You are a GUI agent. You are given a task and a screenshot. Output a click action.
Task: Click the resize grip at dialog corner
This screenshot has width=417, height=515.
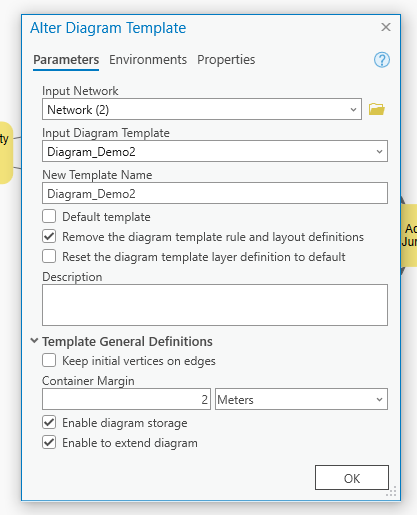point(391,491)
